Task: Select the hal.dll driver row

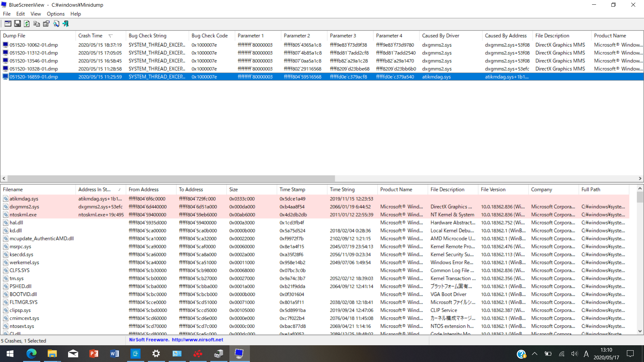Action: tap(315, 223)
